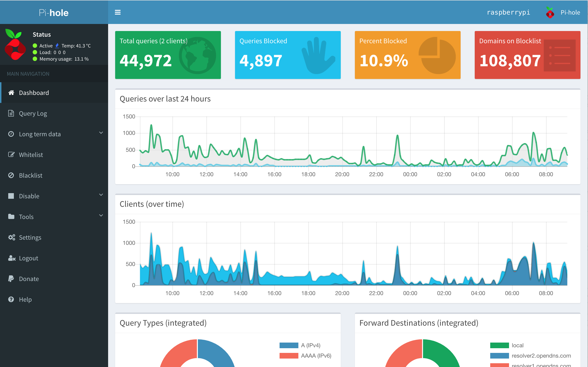Open the Donate link in sidebar
The image size is (588, 367).
54,278
